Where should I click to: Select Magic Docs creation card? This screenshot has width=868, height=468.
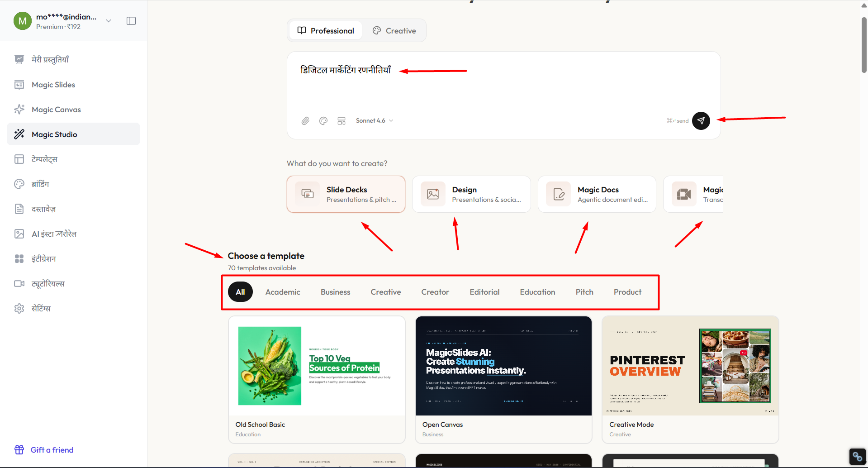point(597,194)
